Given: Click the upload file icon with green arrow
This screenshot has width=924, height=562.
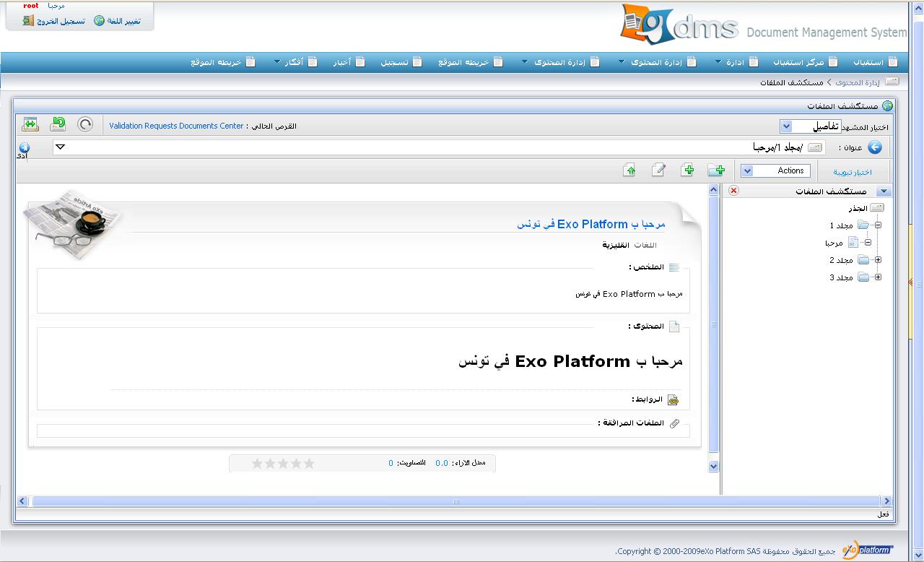Looking at the screenshot, I should click(x=630, y=170).
